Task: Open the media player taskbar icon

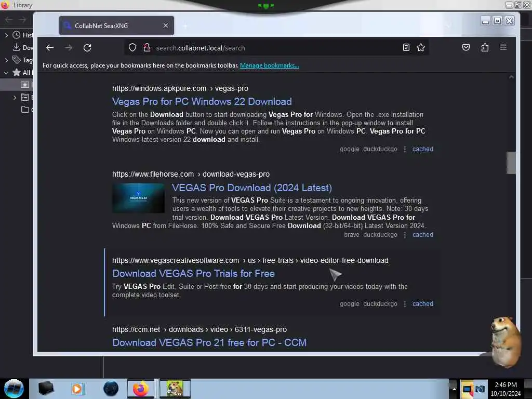Action: tap(77, 389)
